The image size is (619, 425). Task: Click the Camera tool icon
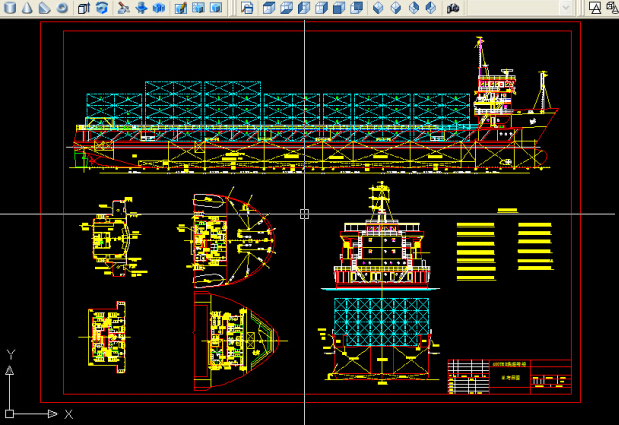pyautogui.click(x=452, y=8)
